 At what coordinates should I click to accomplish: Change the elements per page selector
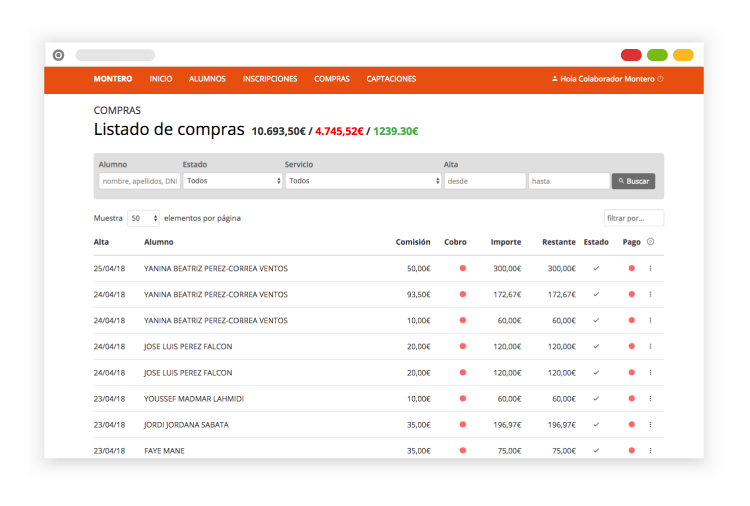(x=143, y=218)
